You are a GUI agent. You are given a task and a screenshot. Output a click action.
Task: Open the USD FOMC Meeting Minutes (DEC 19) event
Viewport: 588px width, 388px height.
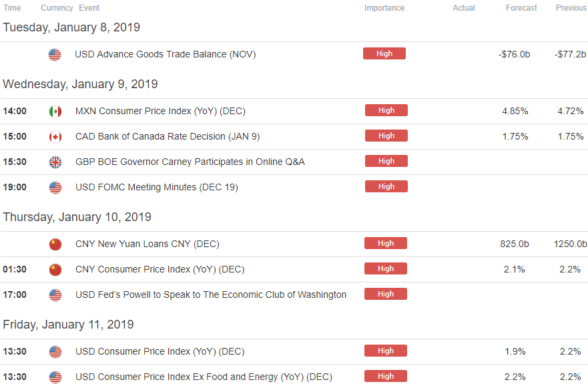pos(157,187)
